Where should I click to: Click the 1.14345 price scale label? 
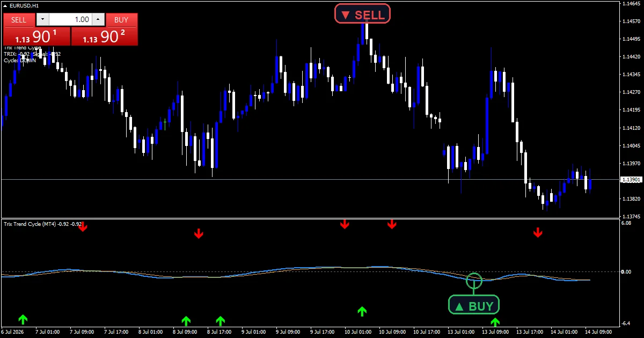(631, 75)
